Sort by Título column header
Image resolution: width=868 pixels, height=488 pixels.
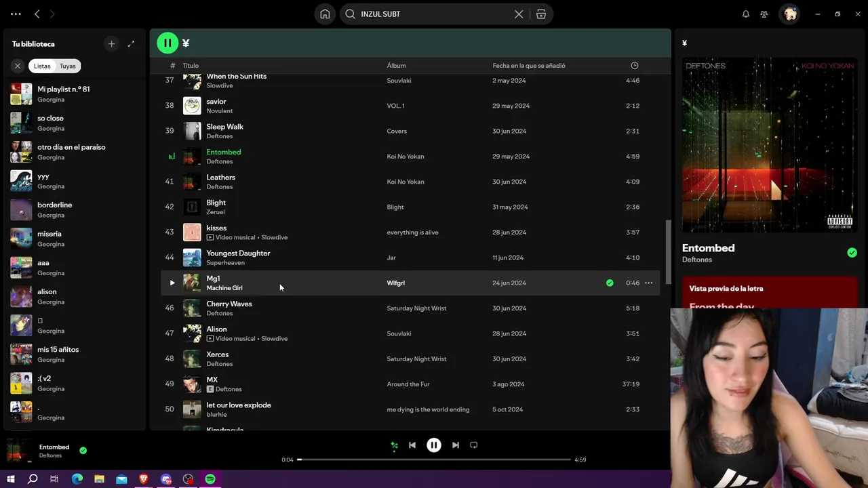click(191, 66)
